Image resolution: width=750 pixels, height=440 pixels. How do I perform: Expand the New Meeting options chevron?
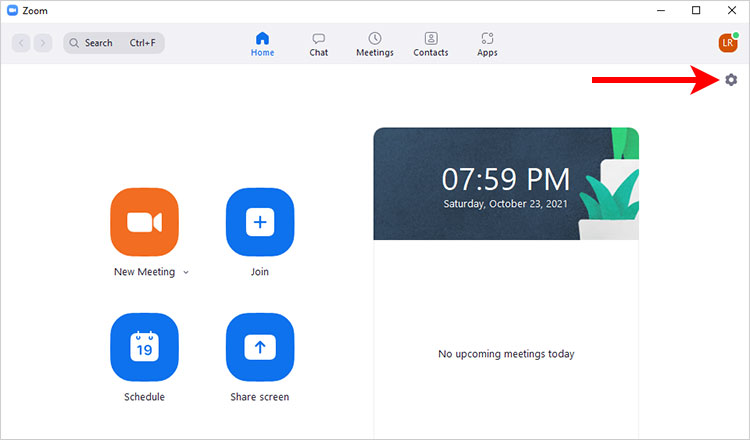tap(186, 272)
